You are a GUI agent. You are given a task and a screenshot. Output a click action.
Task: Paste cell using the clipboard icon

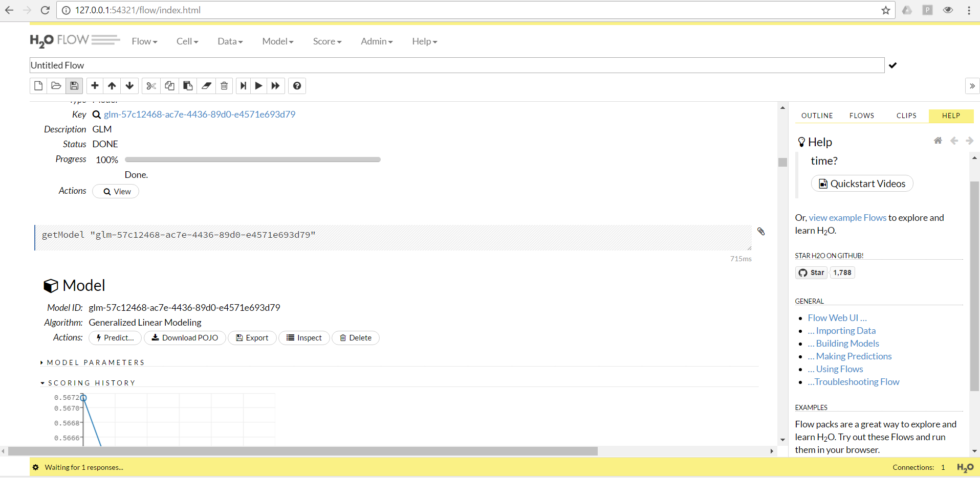tap(188, 86)
